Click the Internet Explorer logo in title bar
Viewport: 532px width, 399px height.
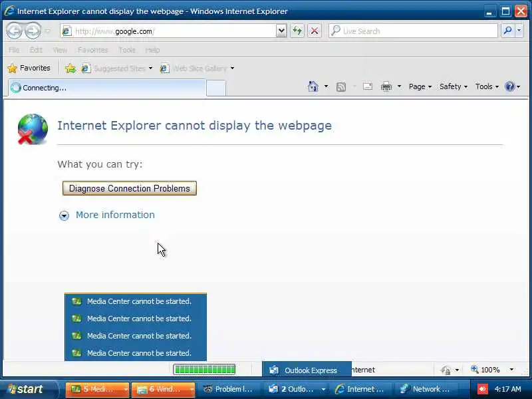pyautogui.click(x=9, y=11)
